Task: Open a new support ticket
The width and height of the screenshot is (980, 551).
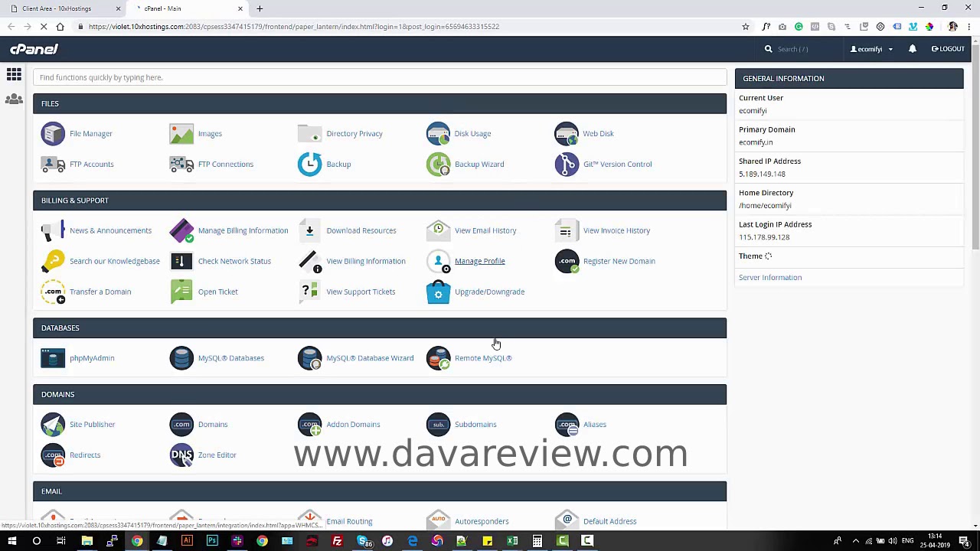Action: [x=217, y=292]
